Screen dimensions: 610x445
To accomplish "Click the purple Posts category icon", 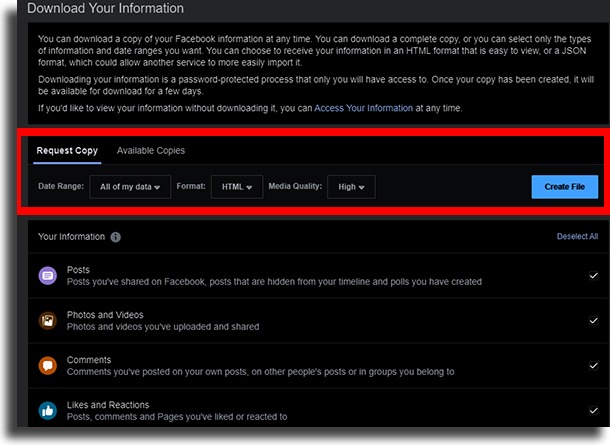I will pos(47,276).
